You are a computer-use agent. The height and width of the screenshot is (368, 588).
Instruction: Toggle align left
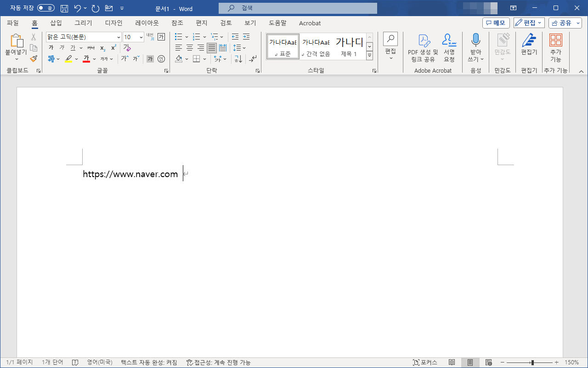(x=179, y=48)
